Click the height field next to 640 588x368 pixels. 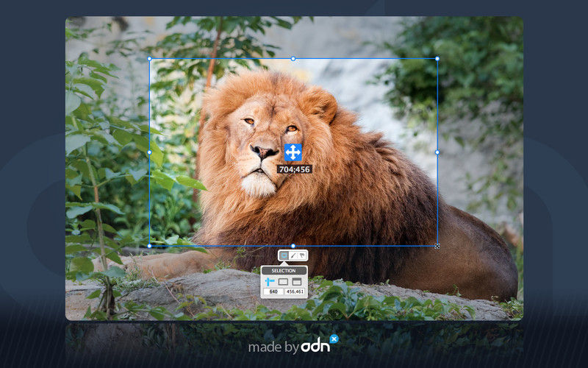pyautogui.click(x=295, y=291)
